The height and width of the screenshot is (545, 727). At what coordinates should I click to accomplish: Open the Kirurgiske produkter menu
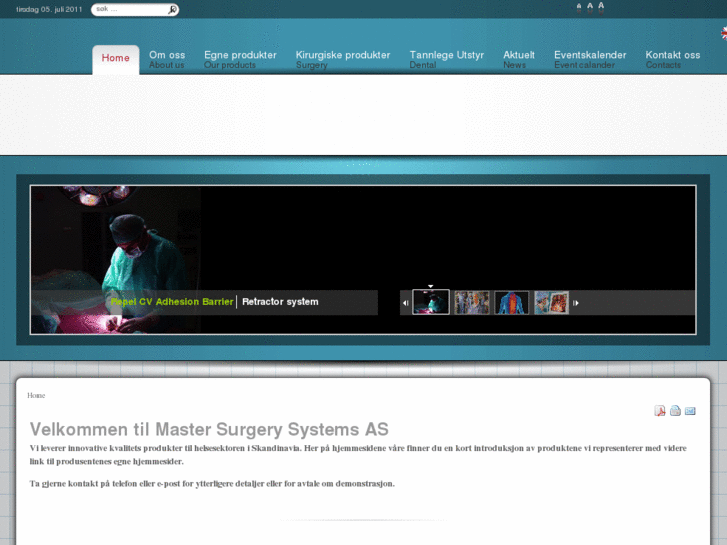point(343,59)
